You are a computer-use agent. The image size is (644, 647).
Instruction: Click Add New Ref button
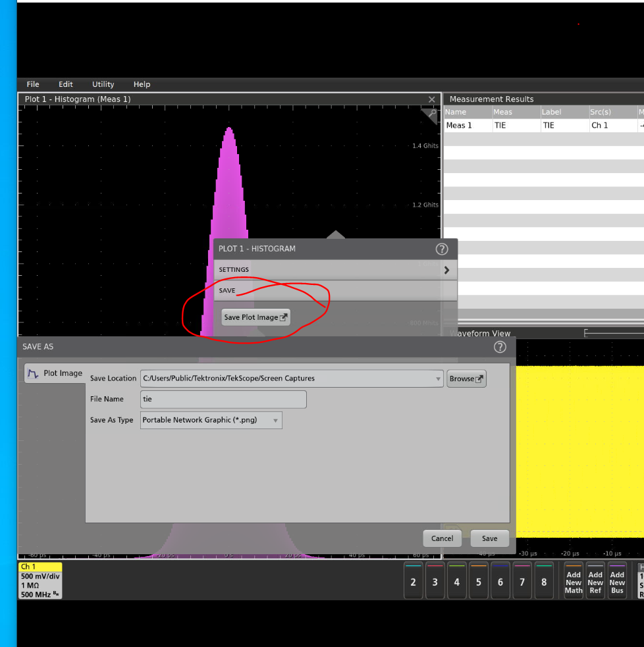point(595,581)
